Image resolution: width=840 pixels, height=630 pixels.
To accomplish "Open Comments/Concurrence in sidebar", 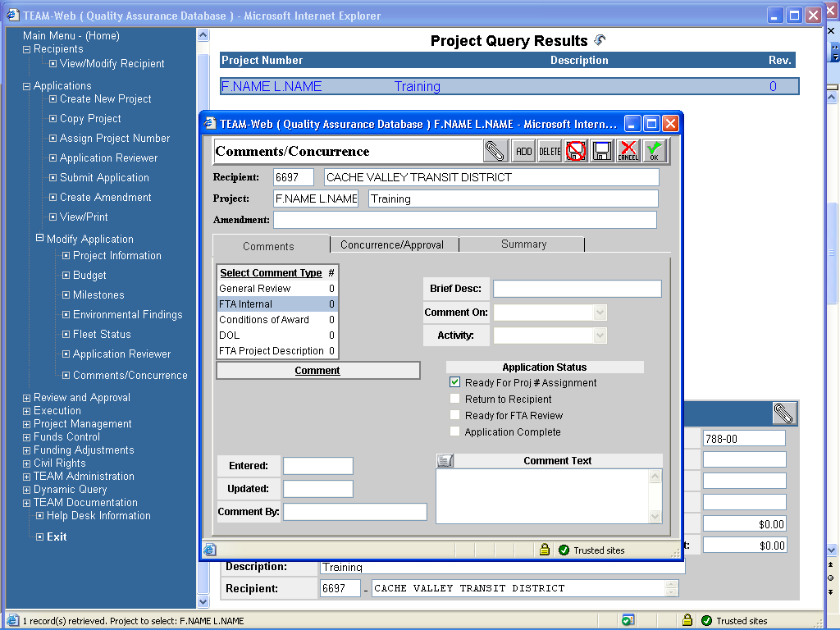I will [x=130, y=375].
